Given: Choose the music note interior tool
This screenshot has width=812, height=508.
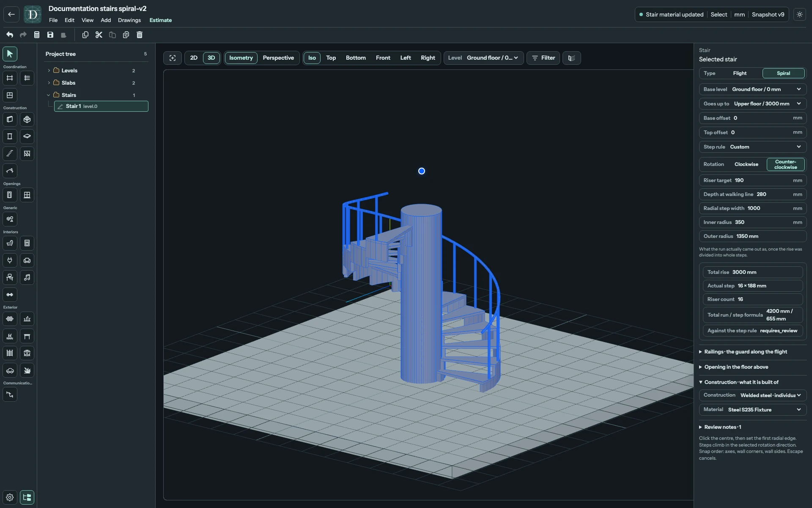Looking at the screenshot, I should coord(27,278).
